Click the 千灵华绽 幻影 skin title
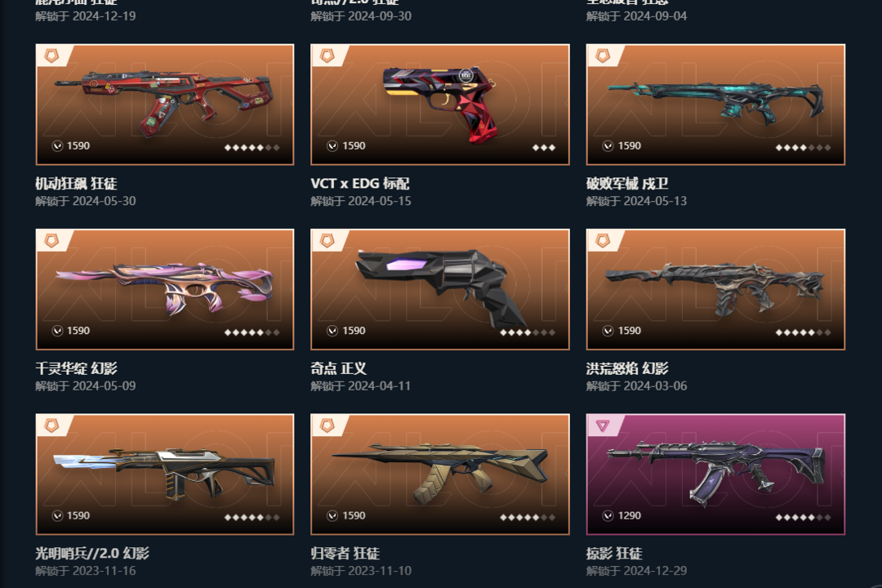The height and width of the screenshot is (588, 882). 77,368
